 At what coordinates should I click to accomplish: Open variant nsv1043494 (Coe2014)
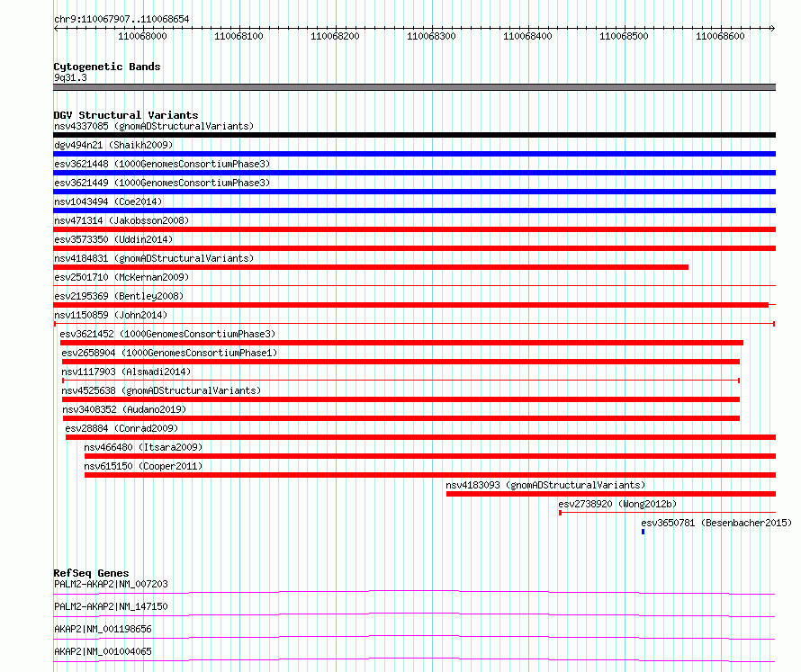(x=108, y=202)
